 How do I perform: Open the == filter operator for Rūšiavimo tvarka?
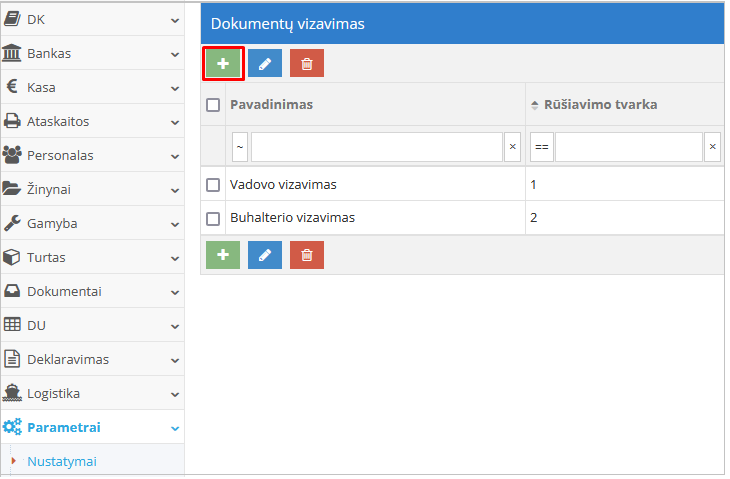(x=541, y=147)
